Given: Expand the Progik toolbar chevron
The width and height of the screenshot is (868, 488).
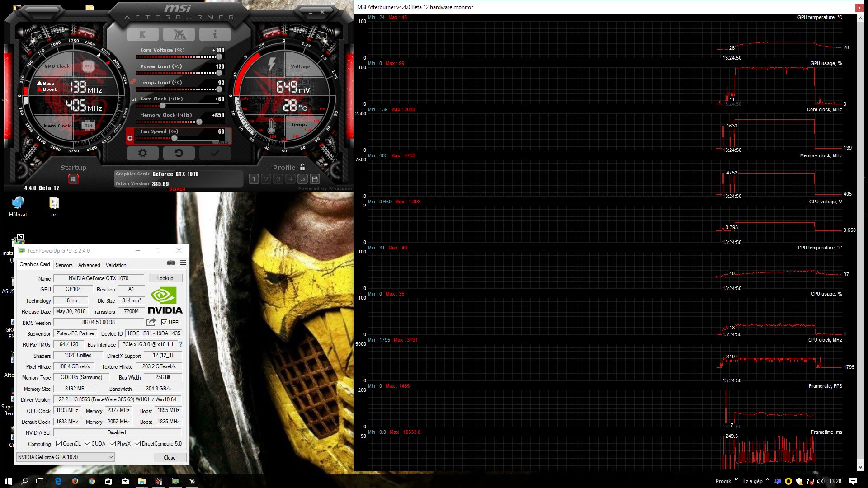Looking at the screenshot, I should point(736,479).
